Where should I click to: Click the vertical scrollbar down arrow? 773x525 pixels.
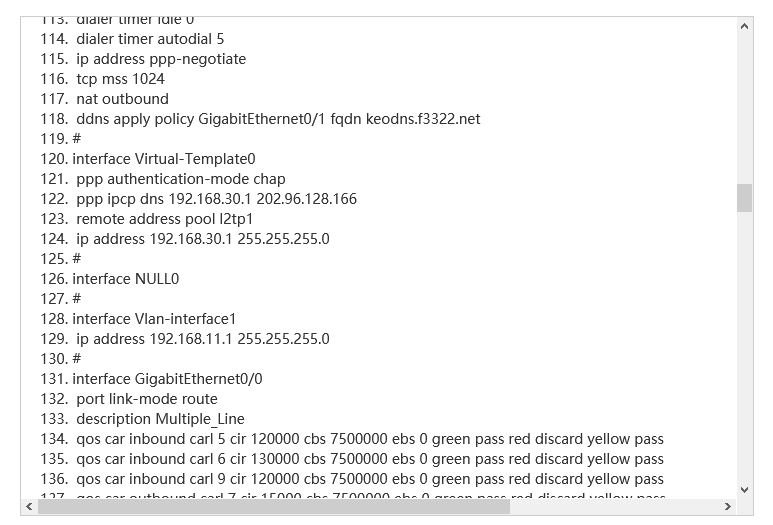point(744,489)
